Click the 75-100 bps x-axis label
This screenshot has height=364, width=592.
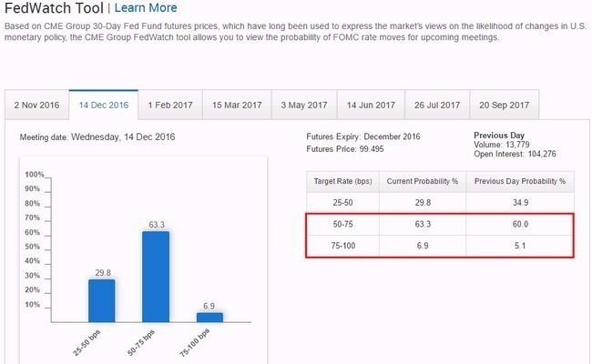point(194,342)
